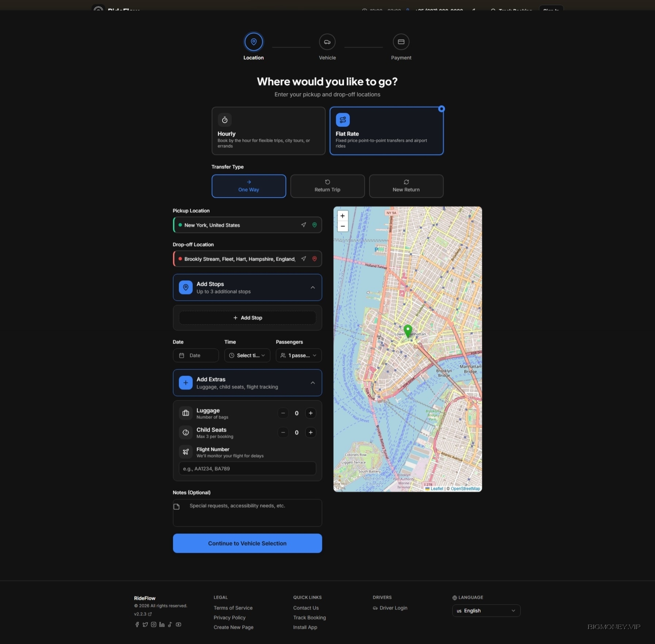This screenshot has height=644, width=655.
Task: Click Continue to Vehicle Selection
Action: (247, 543)
